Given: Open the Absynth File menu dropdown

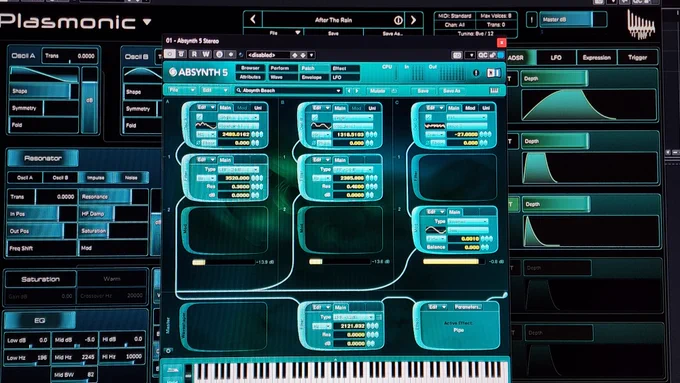Looking at the screenshot, I should coord(182,90).
